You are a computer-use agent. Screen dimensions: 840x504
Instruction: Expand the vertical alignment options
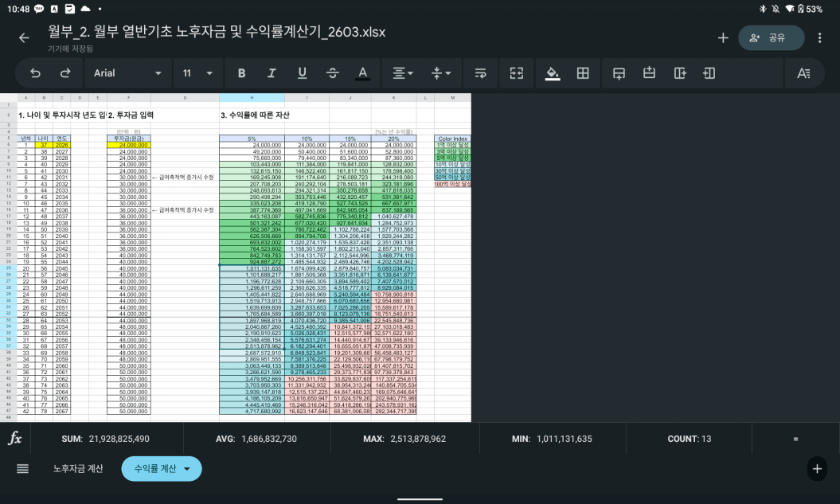pyautogui.click(x=441, y=73)
